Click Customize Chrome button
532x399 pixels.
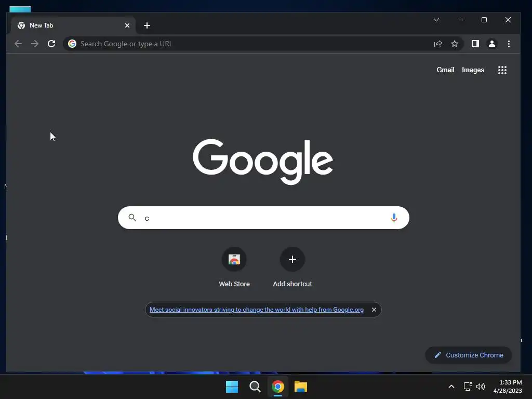coord(469,355)
